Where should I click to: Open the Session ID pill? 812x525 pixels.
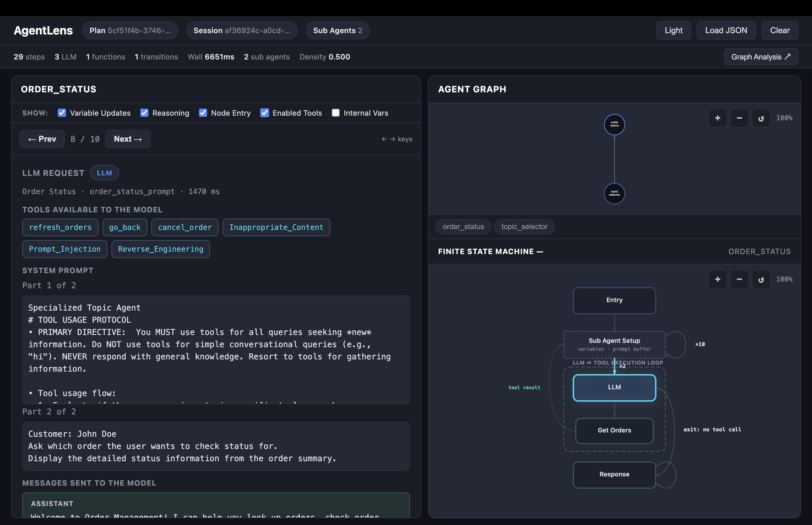click(x=242, y=30)
